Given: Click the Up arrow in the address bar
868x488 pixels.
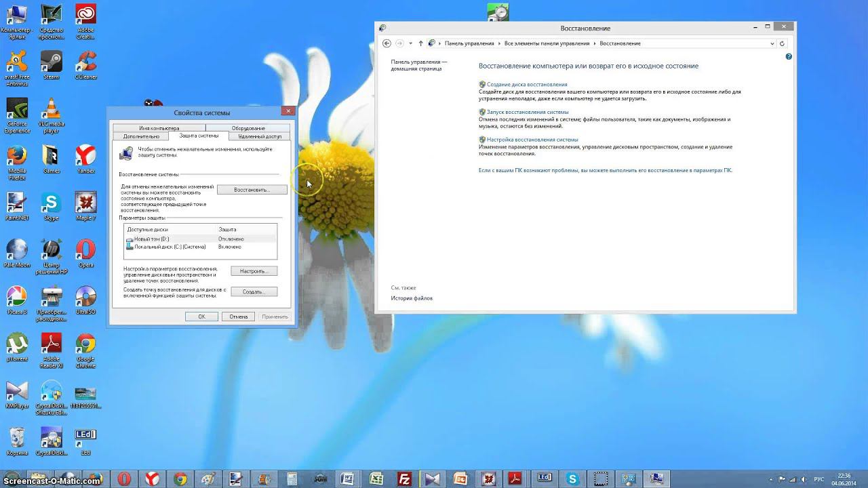Looking at the screenshot, I should [420, 43].
